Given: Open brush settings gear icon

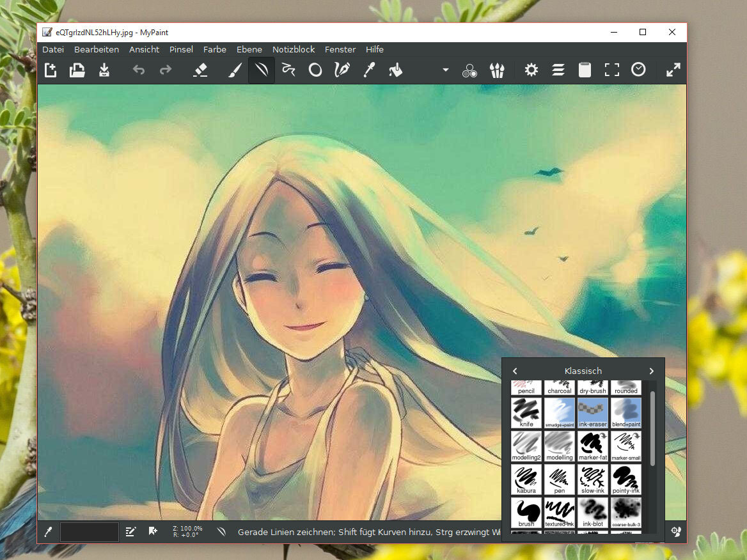Looking at the screenshot, I should 531,70.
